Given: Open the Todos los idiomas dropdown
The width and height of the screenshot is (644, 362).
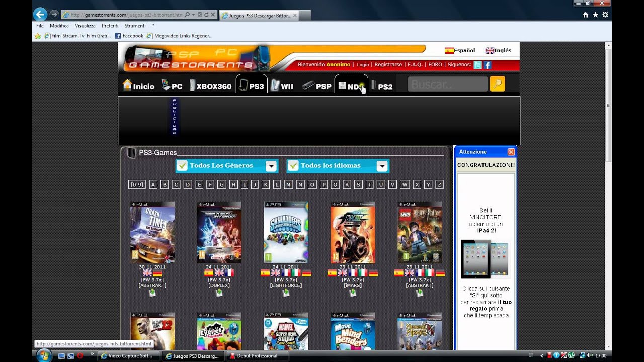Looking at the screenshot, I should point(382,166).
